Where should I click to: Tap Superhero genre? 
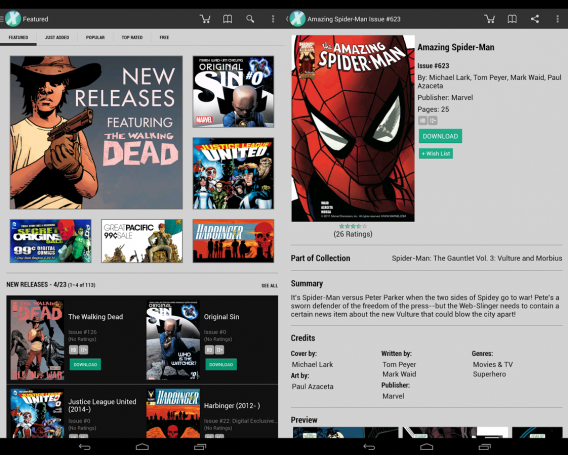pos(489,374)
